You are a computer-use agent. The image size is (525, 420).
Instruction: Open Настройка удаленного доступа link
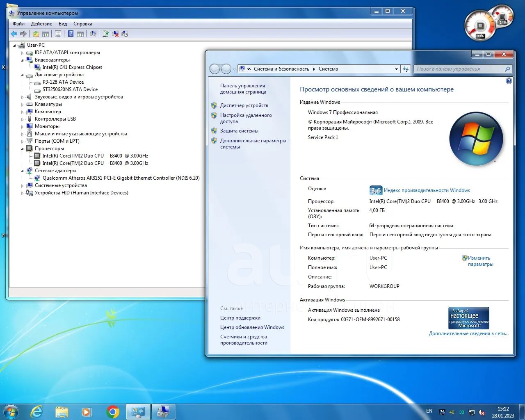[x=246, y=119]
